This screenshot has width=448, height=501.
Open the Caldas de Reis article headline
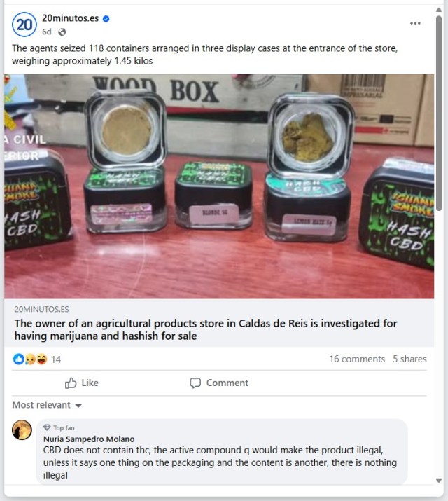point(206,329)
